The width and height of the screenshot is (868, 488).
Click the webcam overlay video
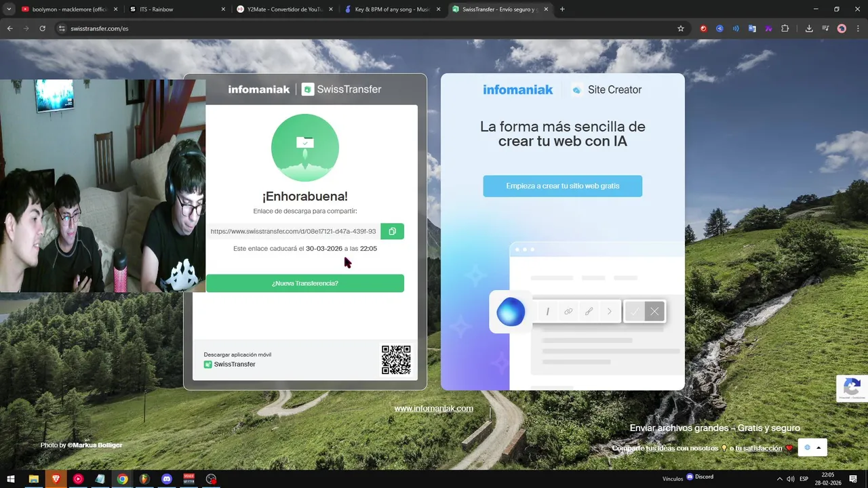[x=102, y=186]
